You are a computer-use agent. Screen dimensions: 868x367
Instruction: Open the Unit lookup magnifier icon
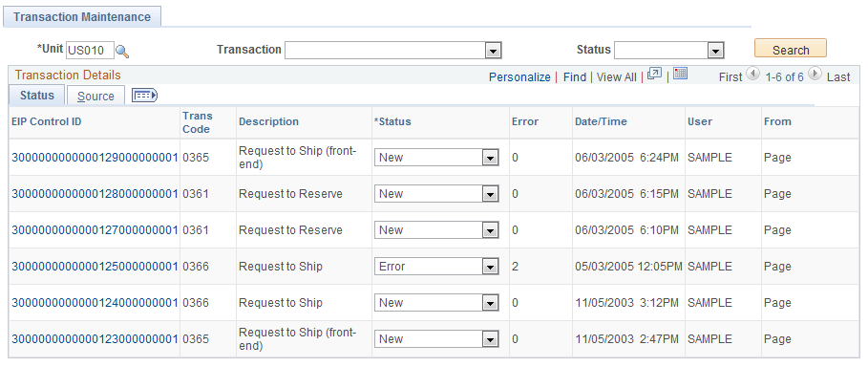pos(122,52)
